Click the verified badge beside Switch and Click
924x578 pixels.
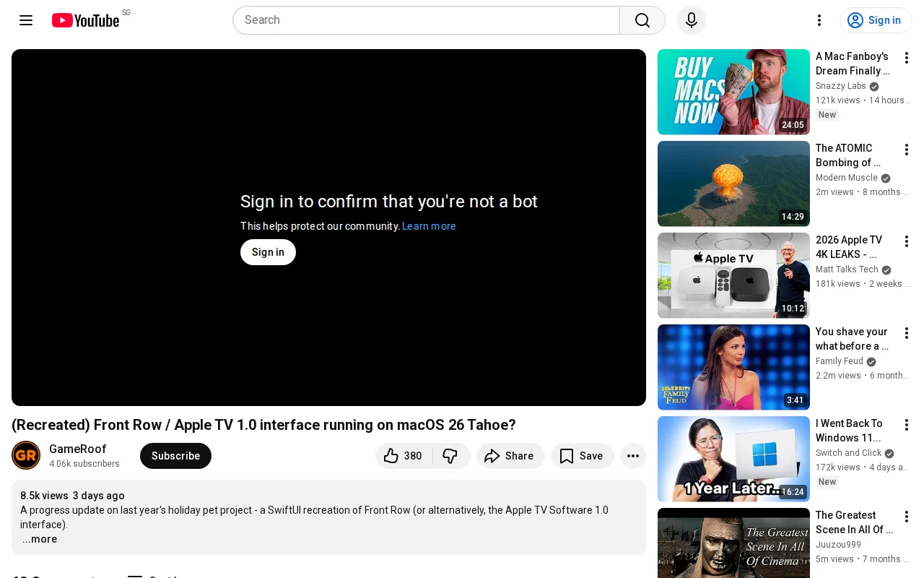click(x=889, y=454)
